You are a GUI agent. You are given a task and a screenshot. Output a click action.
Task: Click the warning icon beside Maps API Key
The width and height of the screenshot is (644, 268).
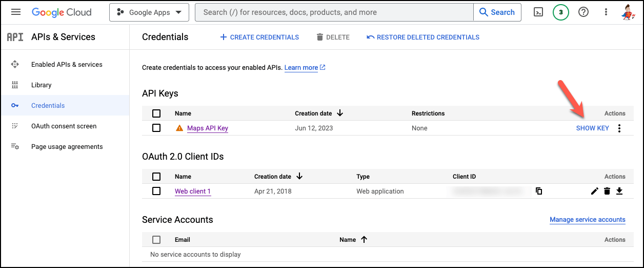[179, 128]
